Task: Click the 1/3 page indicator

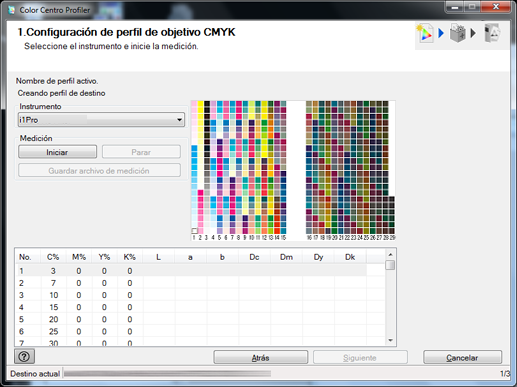Action: point(505,374)
